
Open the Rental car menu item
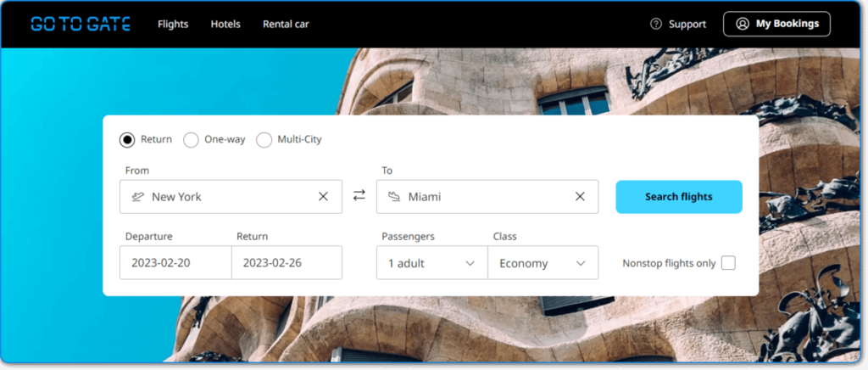286,25
